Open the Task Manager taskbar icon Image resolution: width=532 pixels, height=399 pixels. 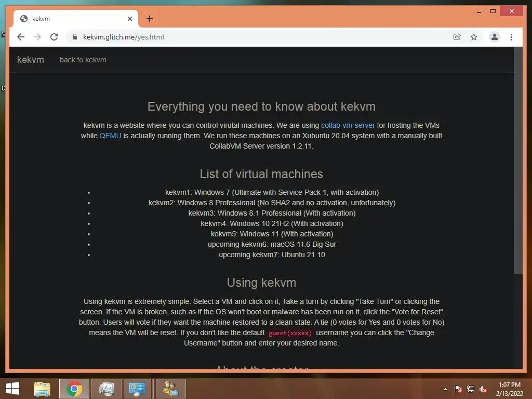click(106, 389)
